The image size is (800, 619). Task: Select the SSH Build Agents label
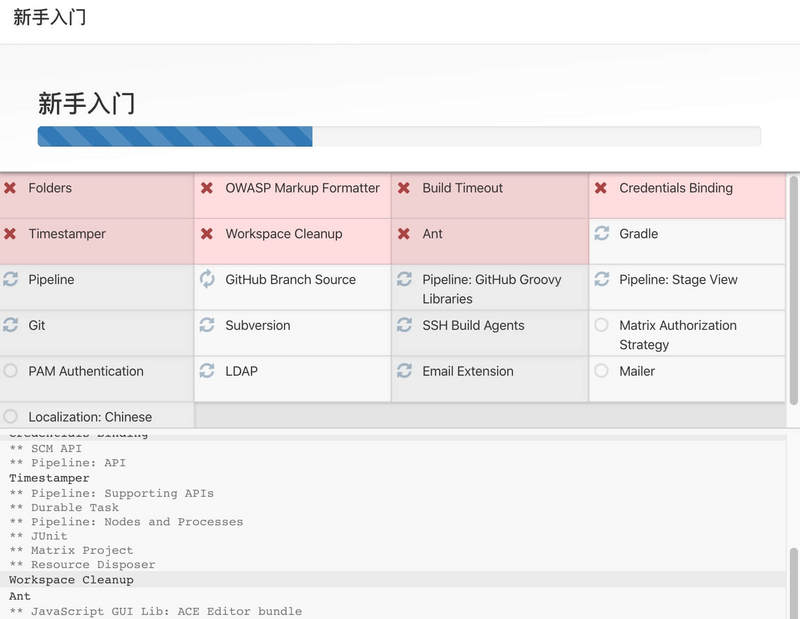473,325
